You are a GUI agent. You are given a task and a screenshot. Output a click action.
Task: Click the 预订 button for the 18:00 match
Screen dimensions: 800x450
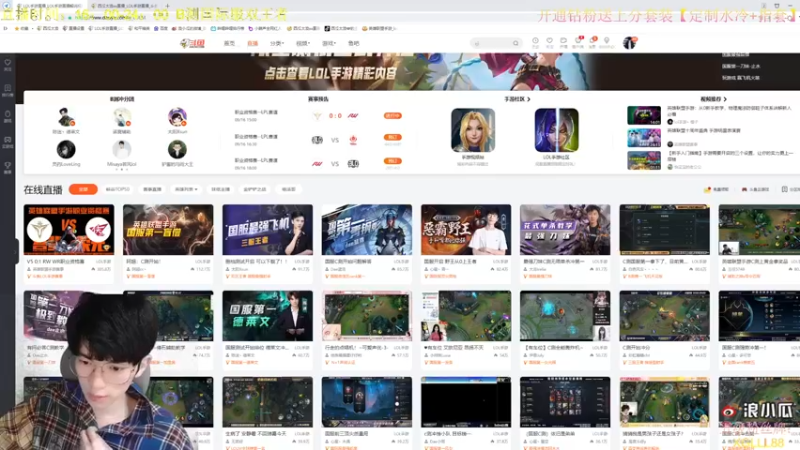(393, 161)
